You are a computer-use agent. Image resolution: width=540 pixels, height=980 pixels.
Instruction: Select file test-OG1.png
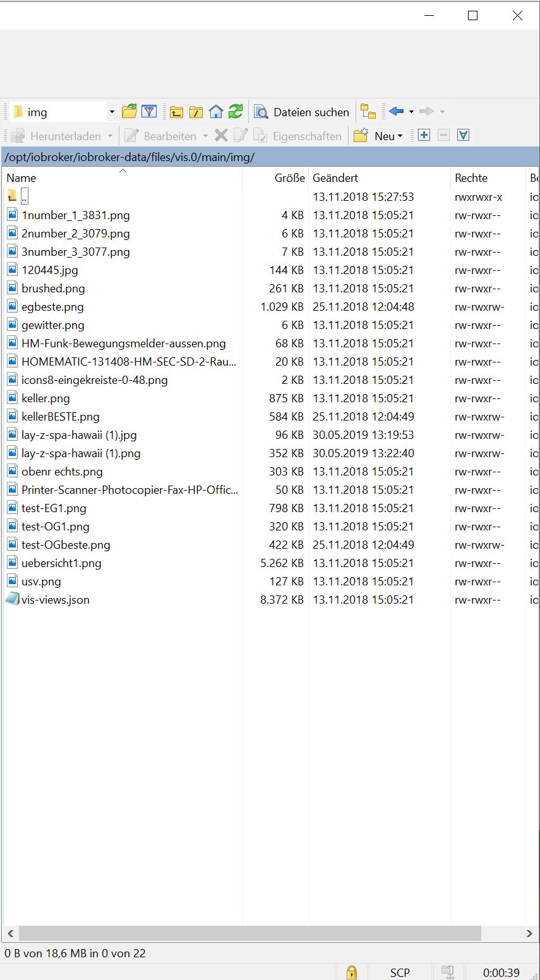coord(55,527)
